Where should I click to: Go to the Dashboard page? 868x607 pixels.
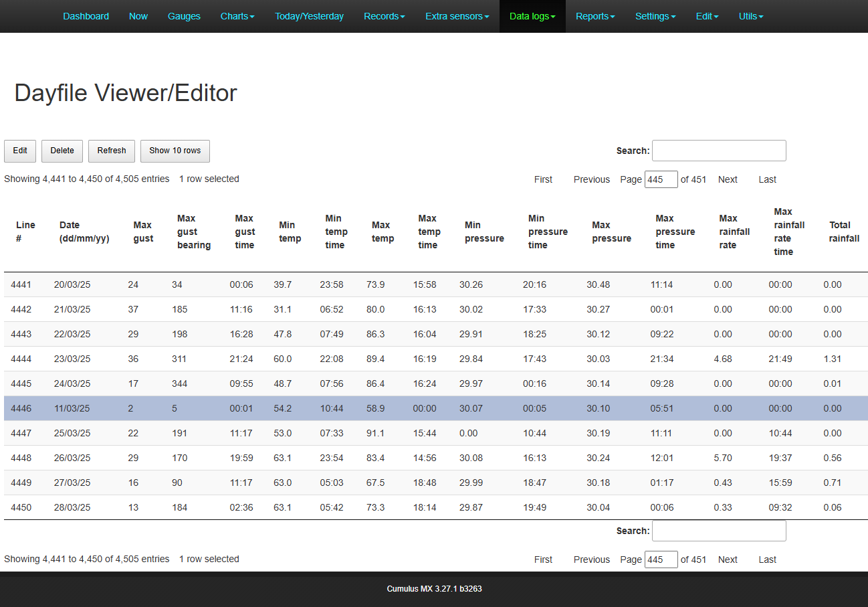point(86,16)
